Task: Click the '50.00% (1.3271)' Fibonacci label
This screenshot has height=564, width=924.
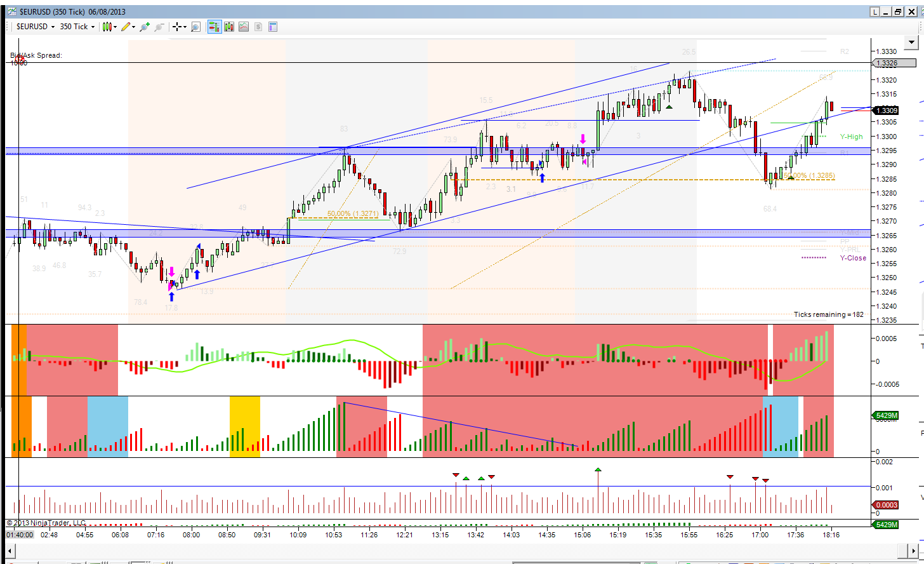Action: click(353, 213)
